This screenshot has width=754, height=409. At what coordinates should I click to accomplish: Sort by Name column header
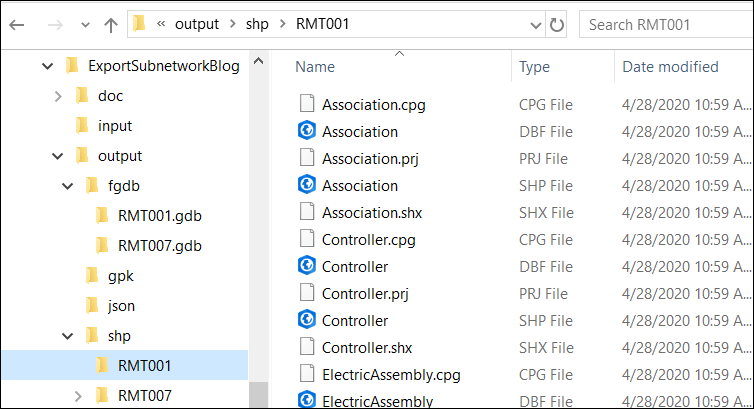pyautogui.click(x=314, y=67)
